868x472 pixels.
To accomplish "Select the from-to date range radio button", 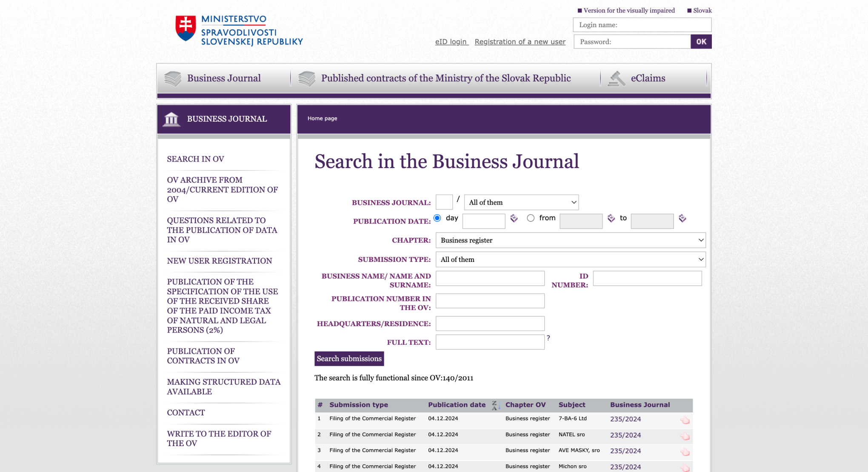I will 531,218.
